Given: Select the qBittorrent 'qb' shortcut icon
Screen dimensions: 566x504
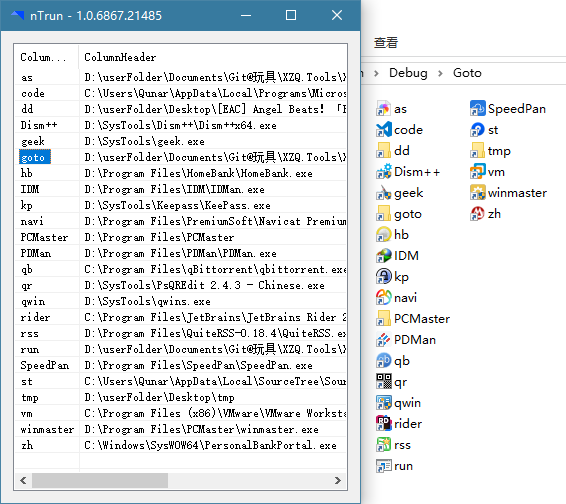Looking at the screenshot, I should click(x=383, y=361).
